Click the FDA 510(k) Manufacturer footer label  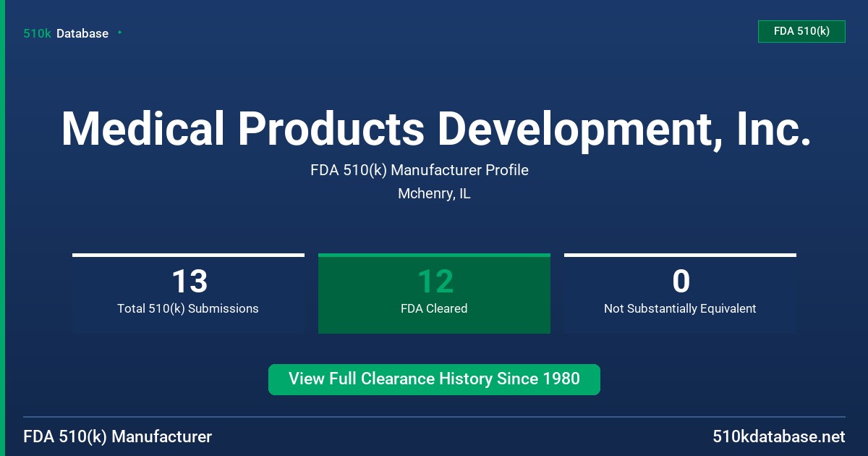[118, 436]
